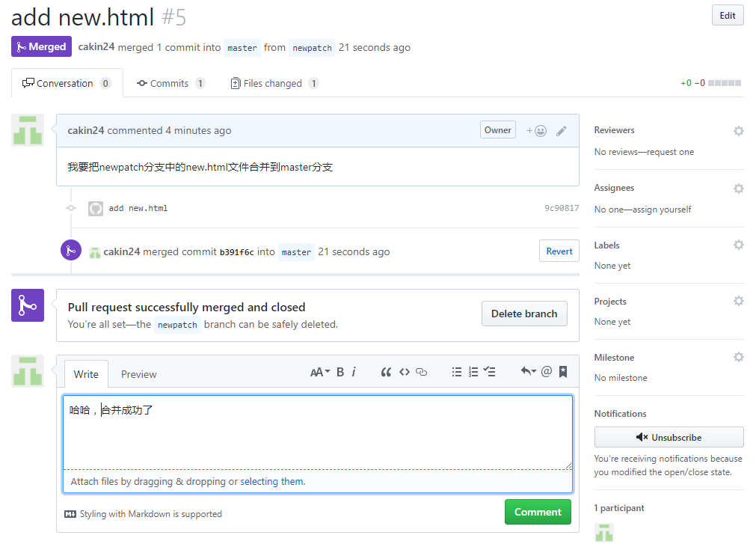Click 'request one' under Reviewers

(x=670, y=152)
